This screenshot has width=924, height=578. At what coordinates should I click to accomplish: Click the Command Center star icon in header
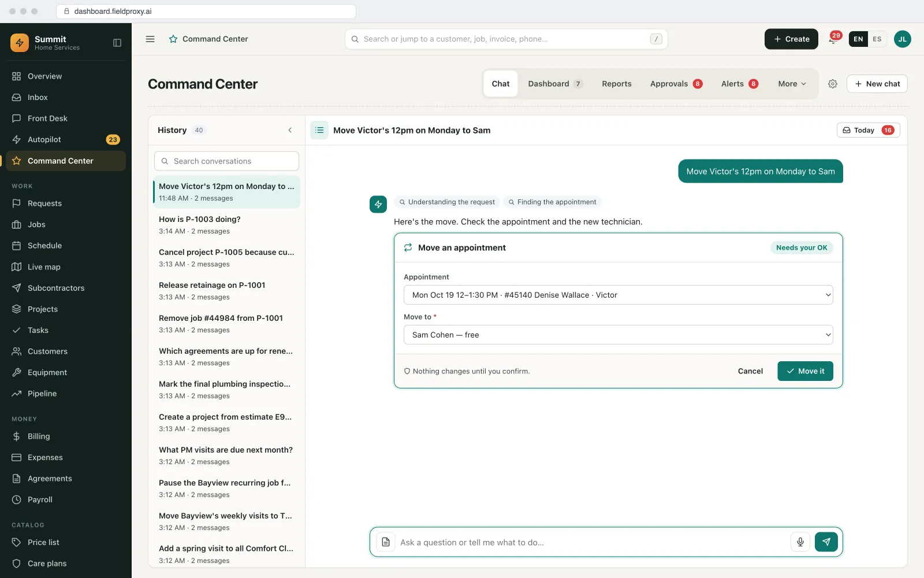coord(173,39)
